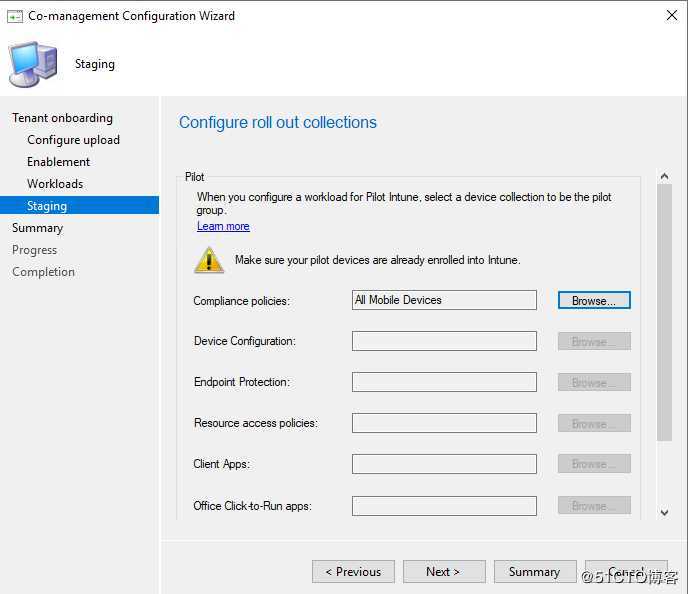Cancel the wizard
This screenshot has height=594, width=688.
(626, 572)
